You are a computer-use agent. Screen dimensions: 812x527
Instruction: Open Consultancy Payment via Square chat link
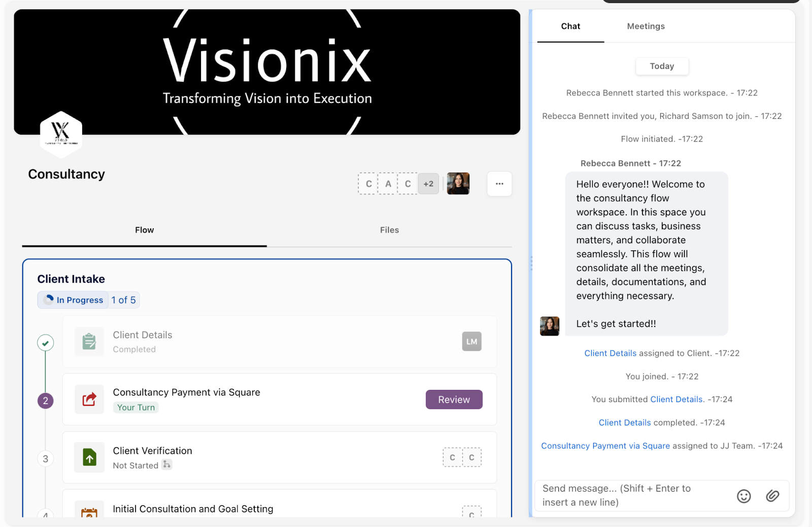pyautogui.click(x=605, y=446)
